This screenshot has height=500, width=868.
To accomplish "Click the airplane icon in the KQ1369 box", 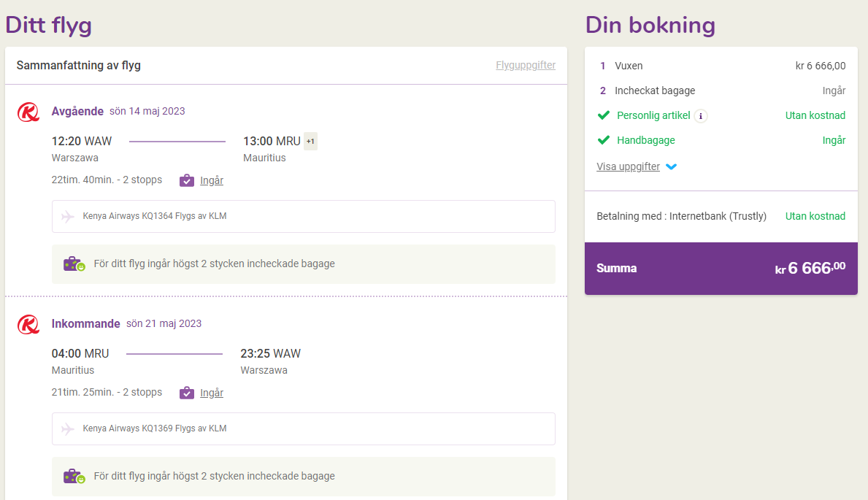I will pyautogui.click(x=68, y=428).
